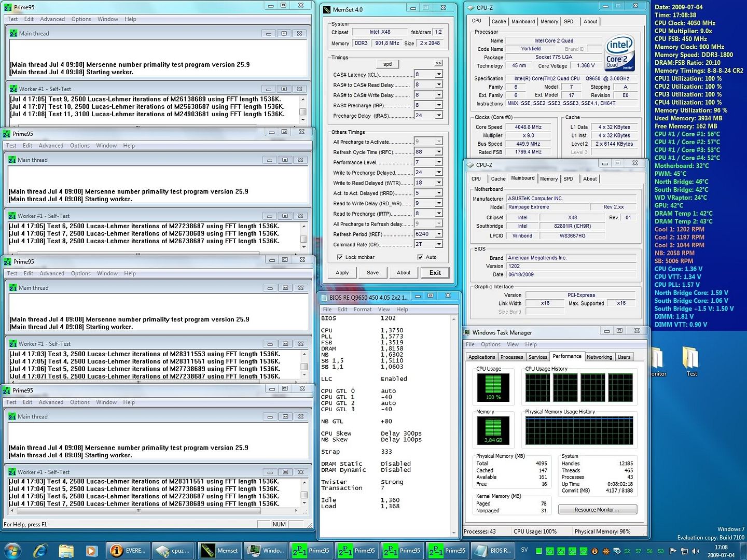Viewport: 747px width, 560px height.
Task: Launch Windows Media Player from the taskbar
Action: (91, 550)
